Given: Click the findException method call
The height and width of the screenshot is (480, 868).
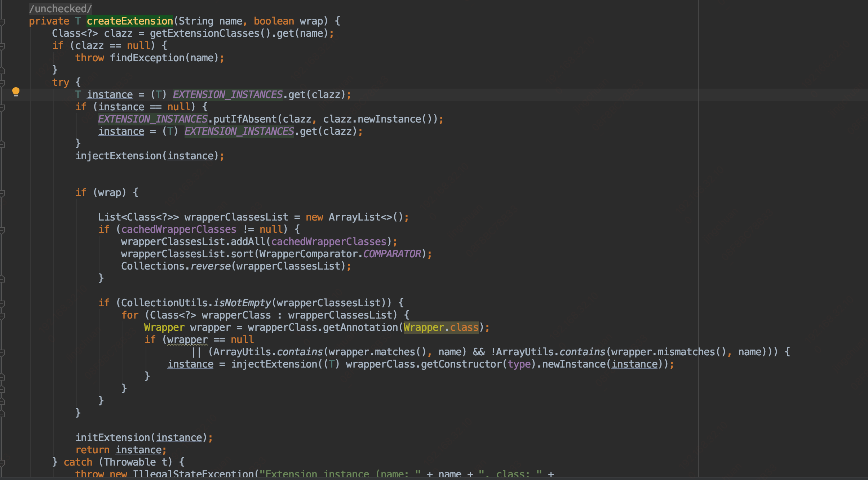Looking at the screenshot, I should click(x=147, y=58).
